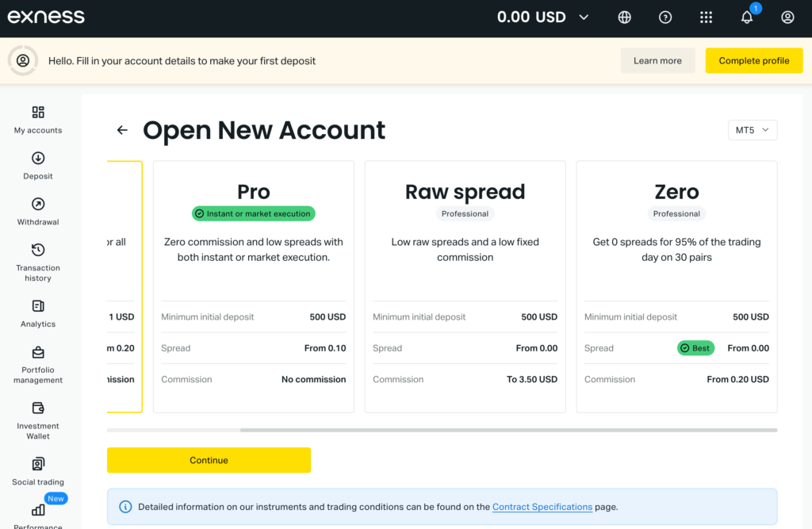Open Transaction history in sidebar
The width and height of the screenshot is (812, 529).
click(x=38, y=263)
